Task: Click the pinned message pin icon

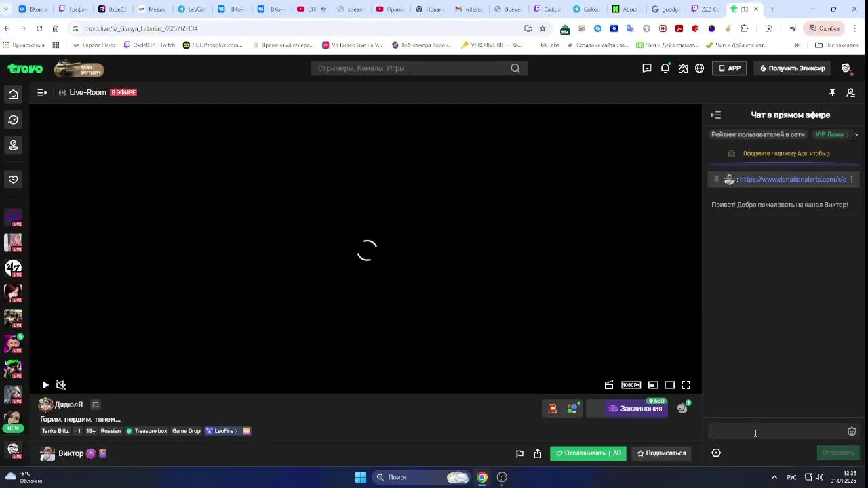Action: pyautogui.click(x=716, y=180)
